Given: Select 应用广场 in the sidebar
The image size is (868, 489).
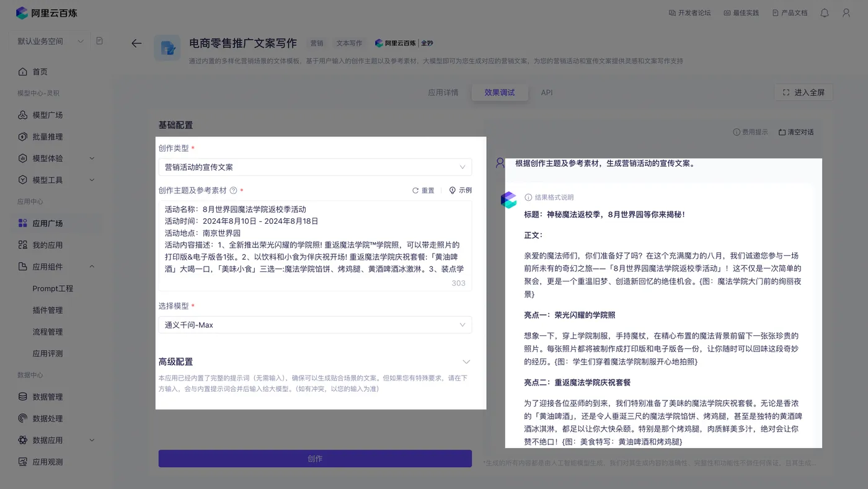Looking at the screenshot, I should 56,224.
